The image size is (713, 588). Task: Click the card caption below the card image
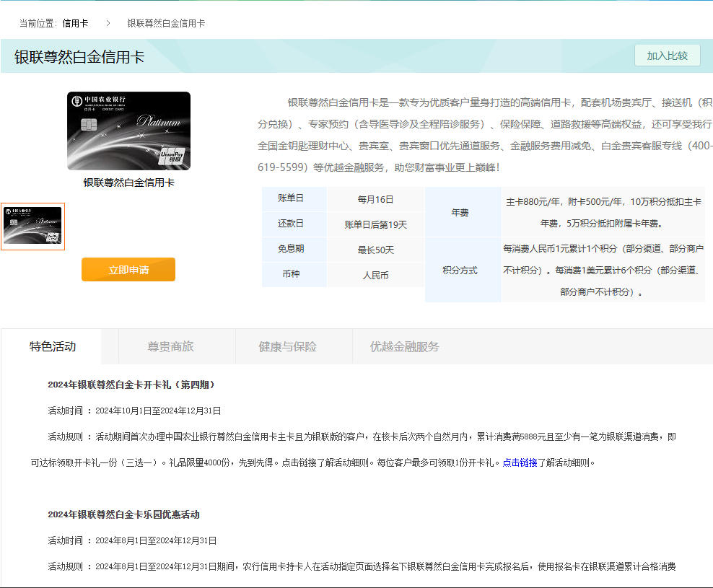pos(128,183)
